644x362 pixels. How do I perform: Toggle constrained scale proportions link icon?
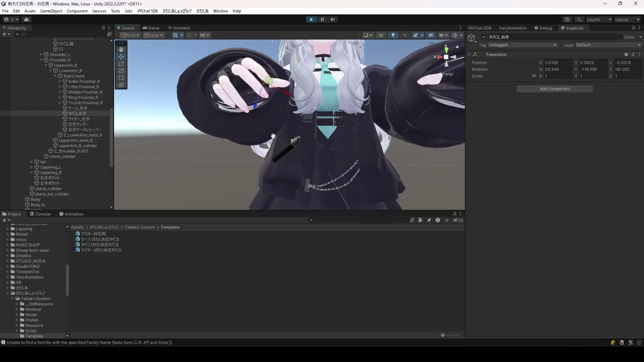[534, 76]
